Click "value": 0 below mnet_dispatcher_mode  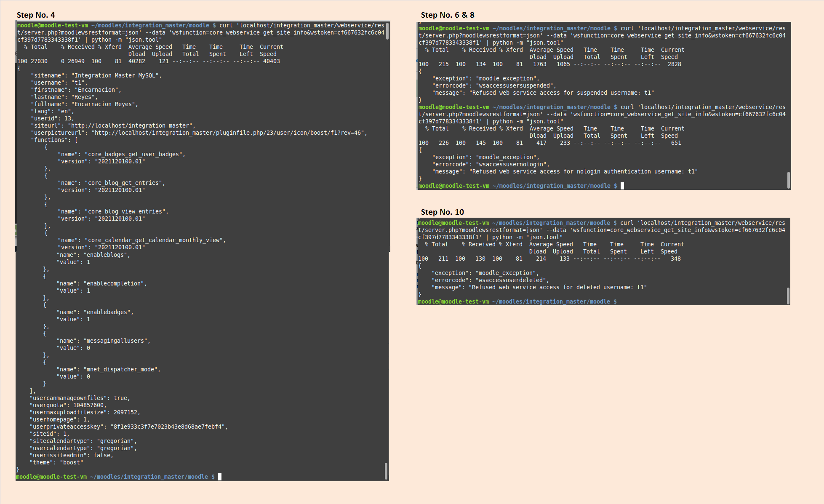tap(73, 377)
